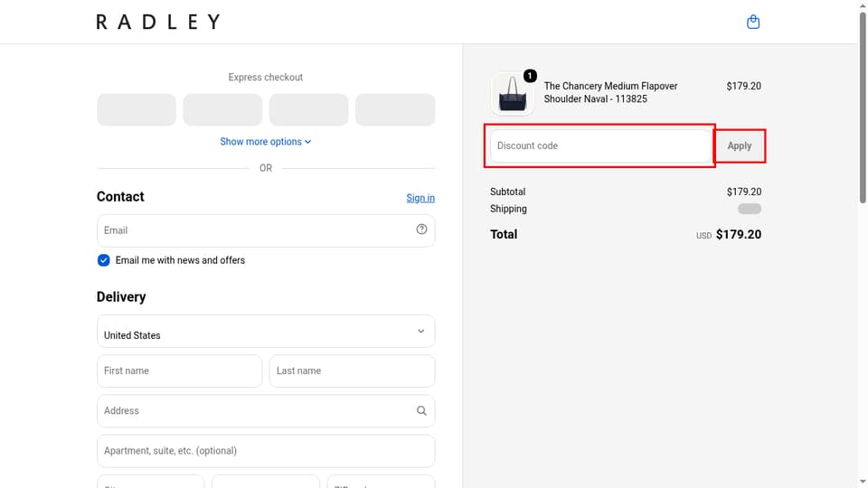Click the Apartment, suite, etc. field
Viewport: 868px width, 488px height.
266,450
